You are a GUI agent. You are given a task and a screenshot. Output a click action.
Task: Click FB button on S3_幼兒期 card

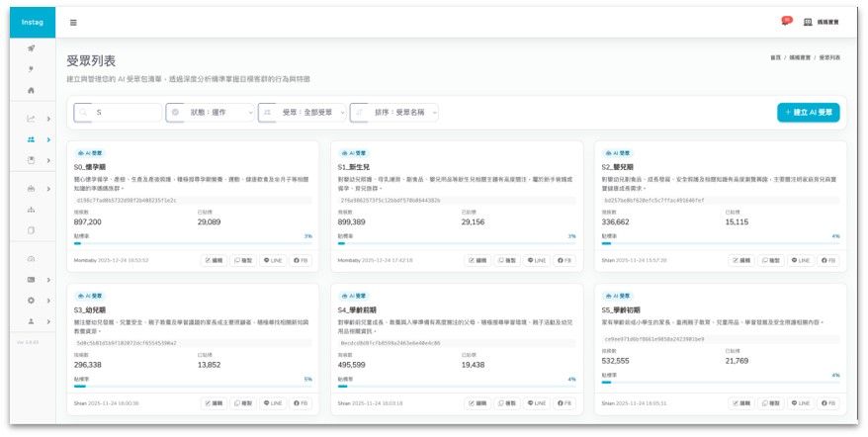tap(301, 403)
